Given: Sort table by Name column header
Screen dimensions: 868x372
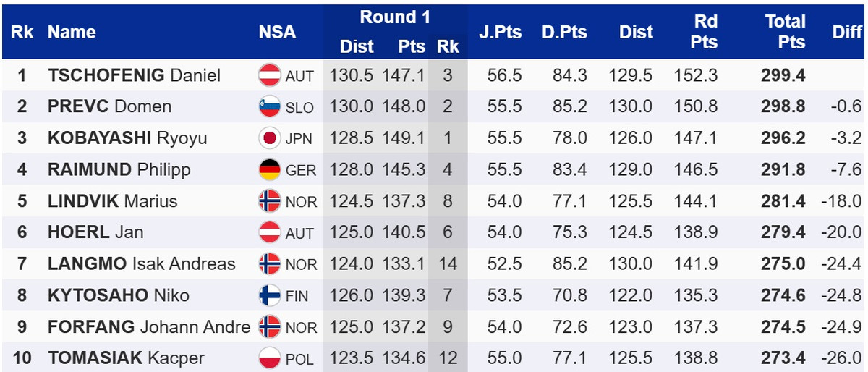Looking at the screenshot, I should coord(72,32).
